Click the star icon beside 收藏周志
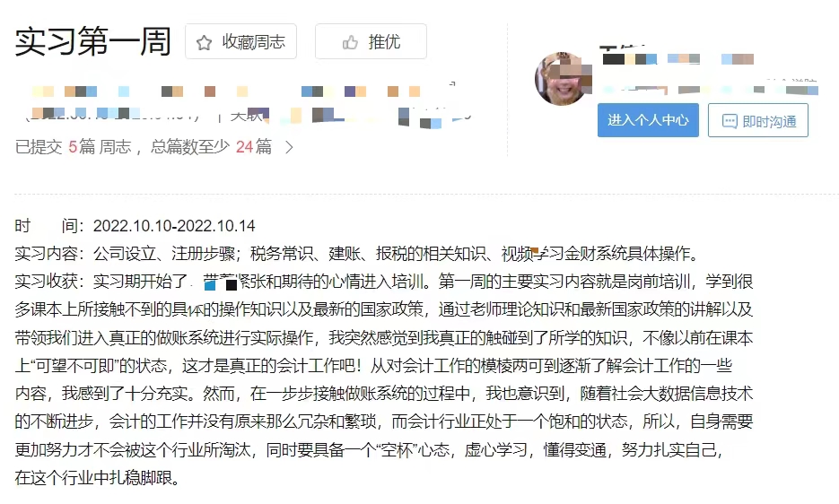The image size is (839, 504). (204, 42)
